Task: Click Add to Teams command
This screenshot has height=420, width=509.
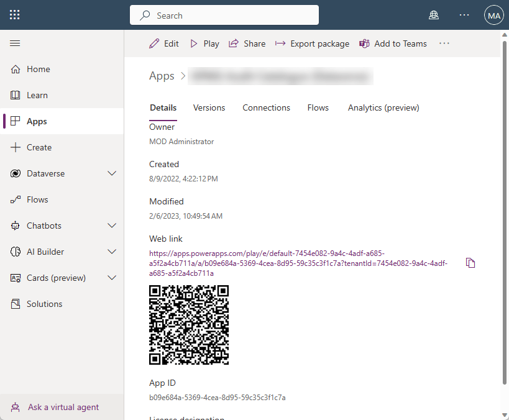Action: click(x=393, y=43)
